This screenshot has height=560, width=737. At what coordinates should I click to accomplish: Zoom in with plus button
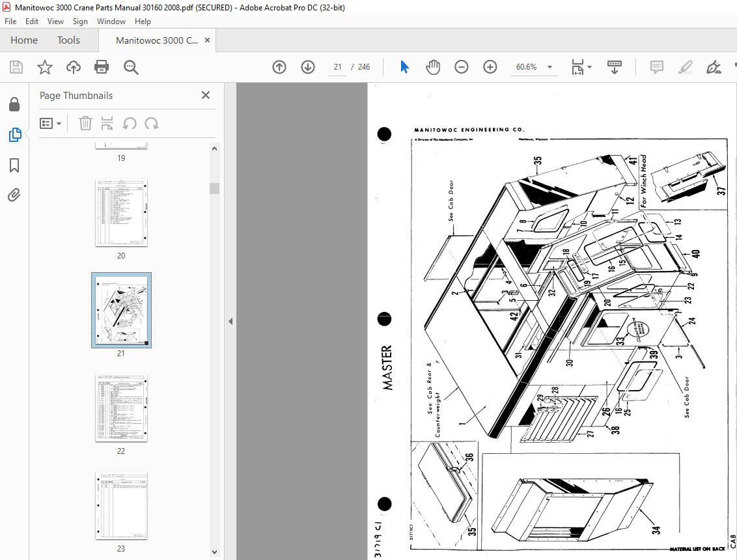pos(490,67)
